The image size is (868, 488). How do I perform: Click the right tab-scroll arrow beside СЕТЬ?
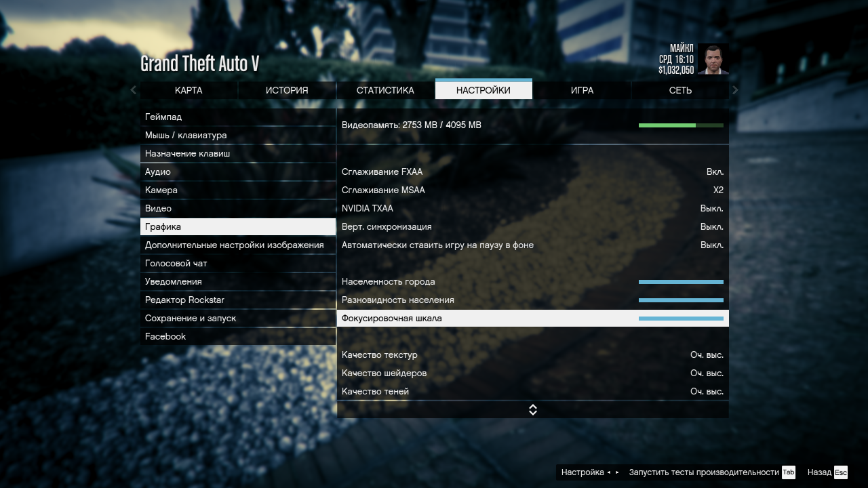point(736,90)
